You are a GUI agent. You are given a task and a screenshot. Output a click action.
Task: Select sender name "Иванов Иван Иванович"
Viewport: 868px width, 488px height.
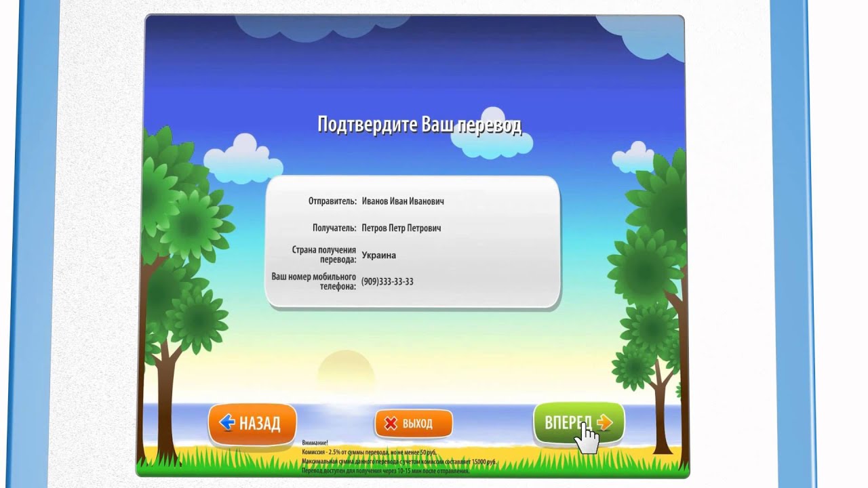[403, 201]
